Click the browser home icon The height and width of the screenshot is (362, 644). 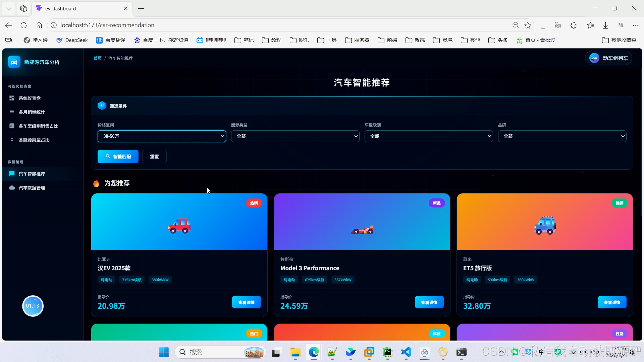[x=39, y=25]
